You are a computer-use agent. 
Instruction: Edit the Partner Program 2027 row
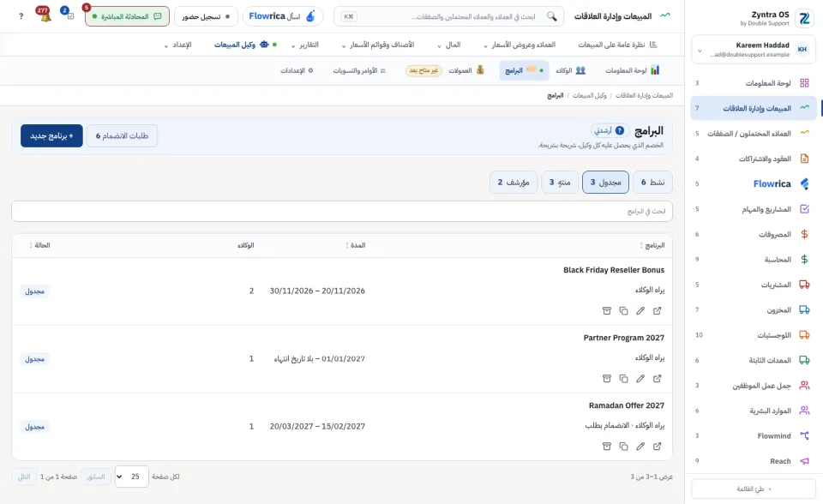pyautogui.click(x=640, y=379)
